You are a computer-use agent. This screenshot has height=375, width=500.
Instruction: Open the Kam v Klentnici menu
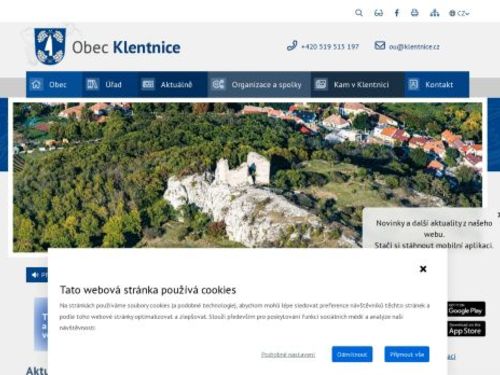[358, 84]
